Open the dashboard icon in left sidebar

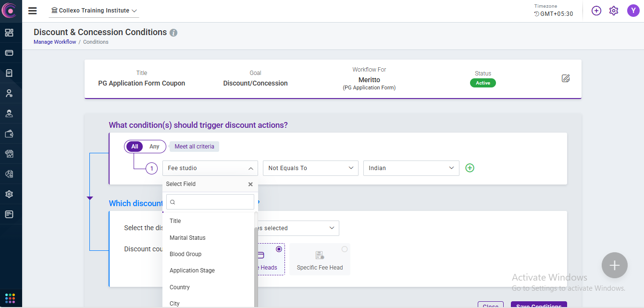9,33
